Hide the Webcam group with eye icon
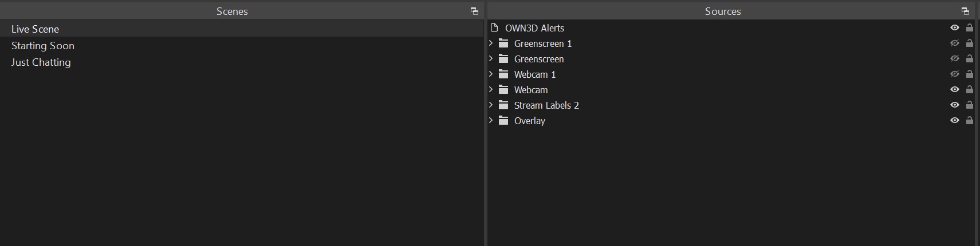 point(954,90)
